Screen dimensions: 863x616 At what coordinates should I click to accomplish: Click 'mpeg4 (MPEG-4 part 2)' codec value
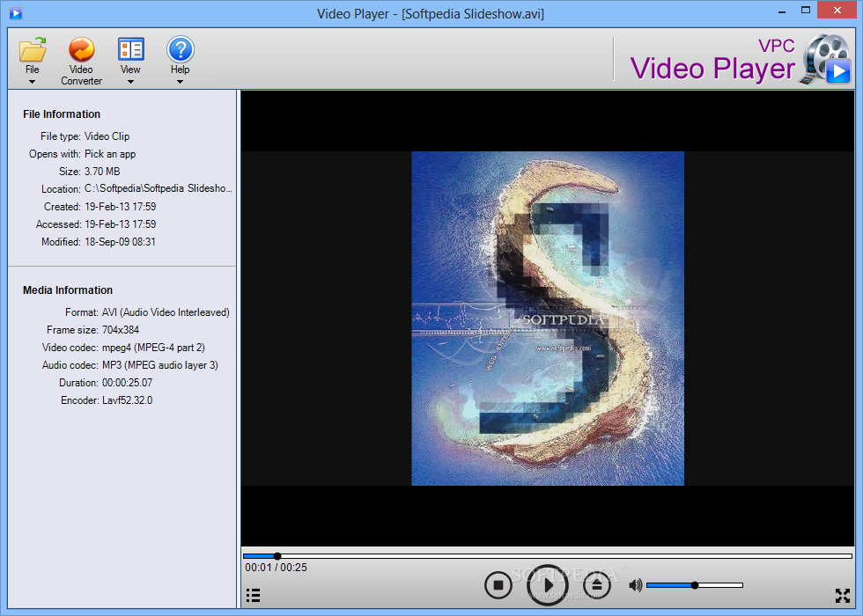click(153, 348)
